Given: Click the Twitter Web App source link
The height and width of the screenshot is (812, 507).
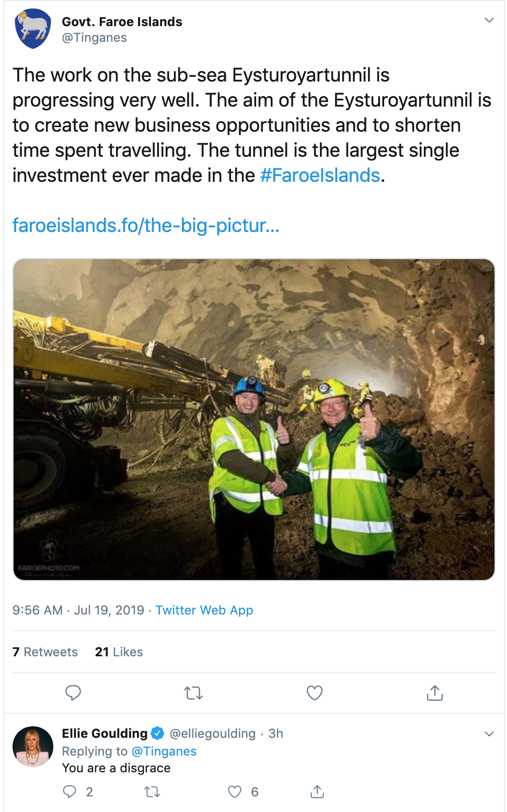Looking at the screenshot, I should point(204,610).
